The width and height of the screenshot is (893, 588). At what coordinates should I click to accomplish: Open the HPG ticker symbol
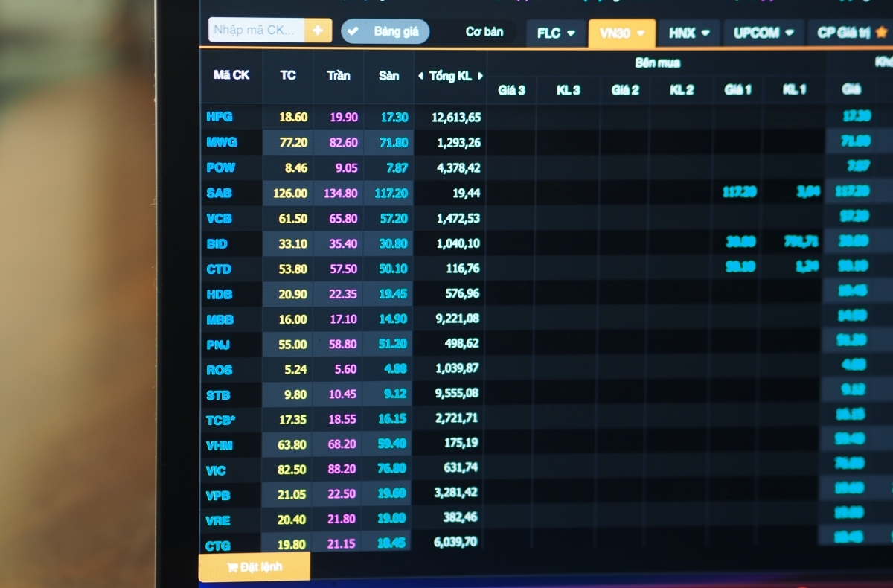tap(220, 117)
